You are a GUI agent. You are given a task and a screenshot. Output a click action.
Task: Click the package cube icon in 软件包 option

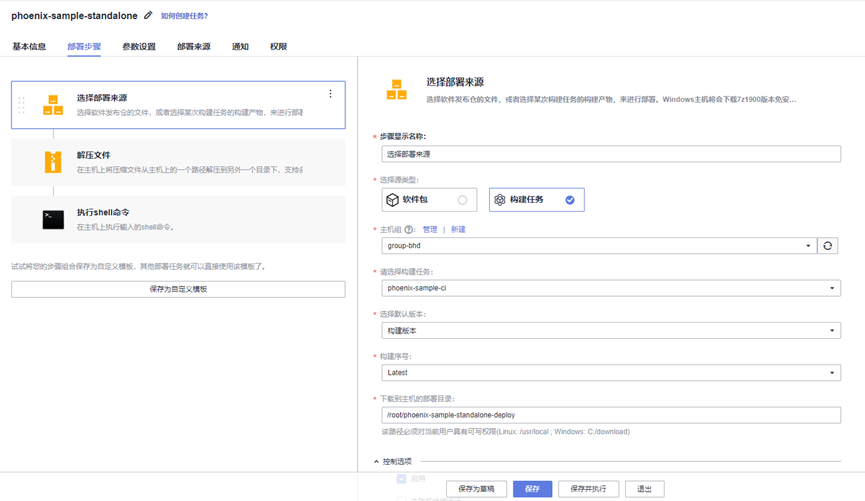(392, 200)
